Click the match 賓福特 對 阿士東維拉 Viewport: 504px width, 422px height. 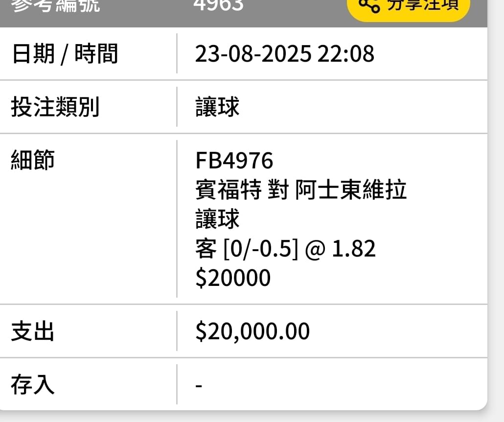coord(301,189)
